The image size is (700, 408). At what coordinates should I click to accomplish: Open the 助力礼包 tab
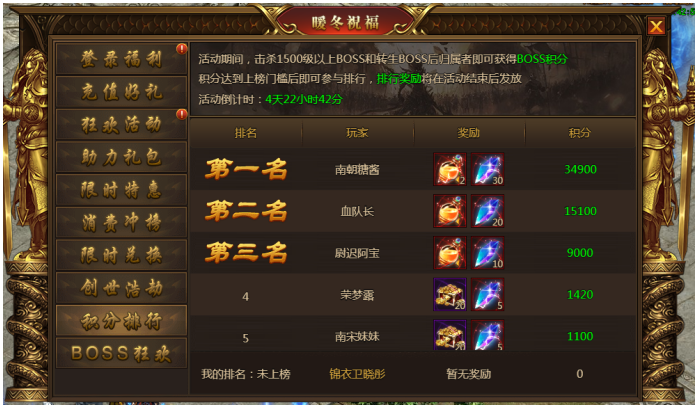(121, 157)
